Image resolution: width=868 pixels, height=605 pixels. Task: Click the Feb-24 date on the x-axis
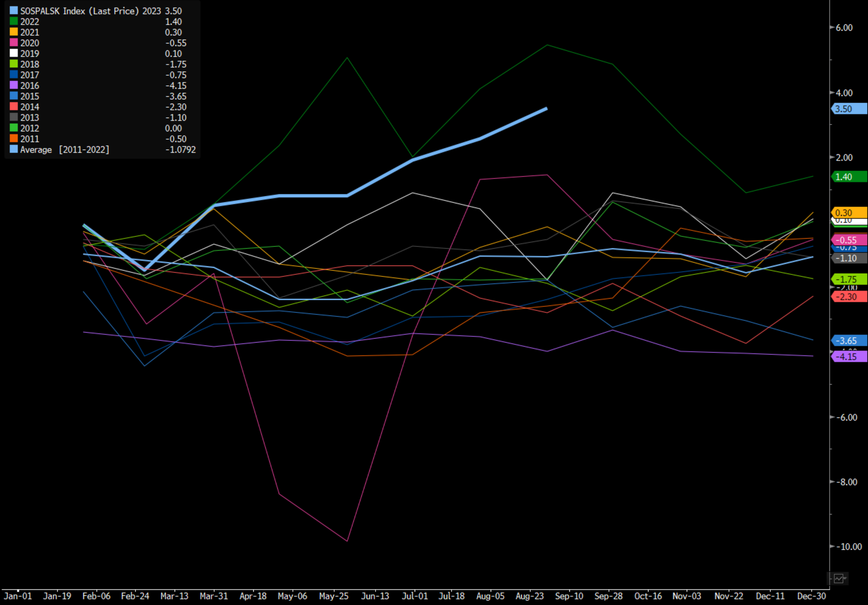[135, 596]
